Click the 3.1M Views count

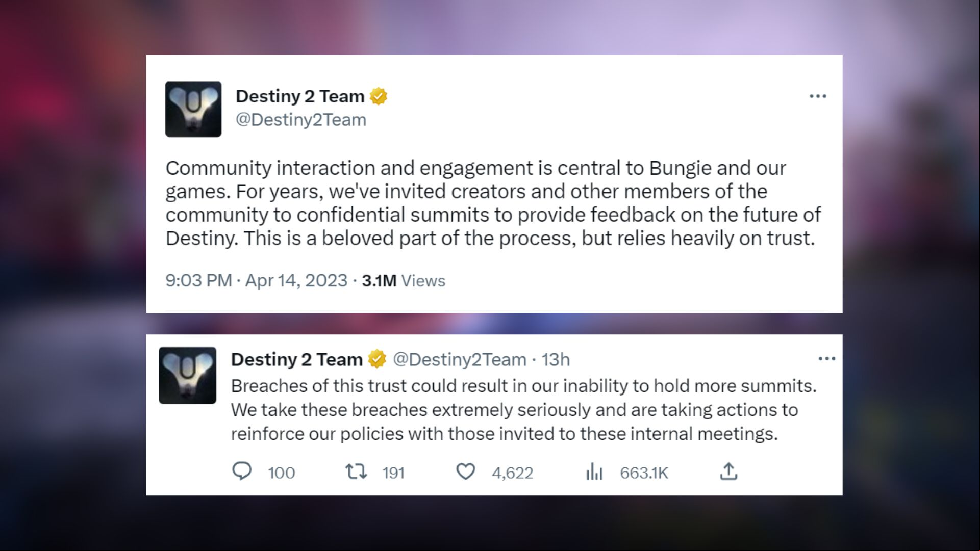404,280
